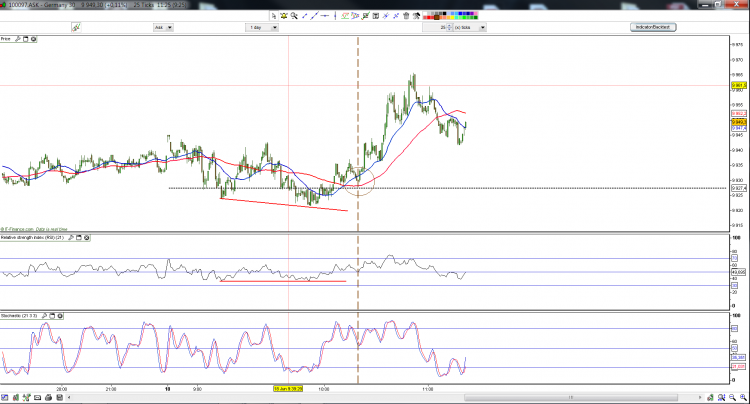Open the Ask price type dropdown
This screenshot has width=750, height=404.
[x=169, y=28]
